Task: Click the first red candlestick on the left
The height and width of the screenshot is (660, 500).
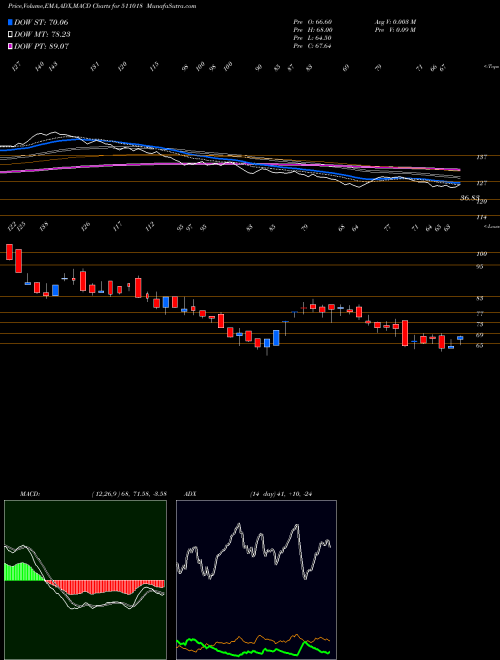Action: point(9,252)
